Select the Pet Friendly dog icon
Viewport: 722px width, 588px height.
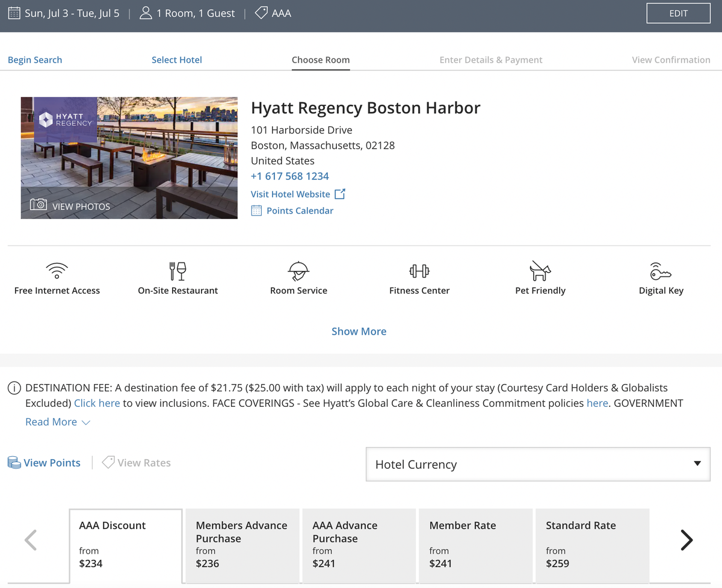pyautogui.click(x=540, y=270)
